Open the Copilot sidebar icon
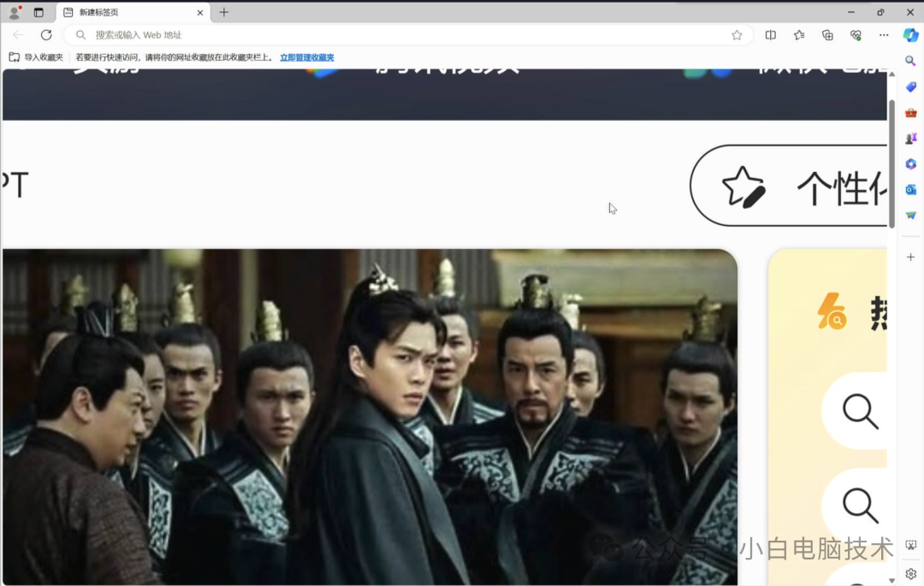 911,35
